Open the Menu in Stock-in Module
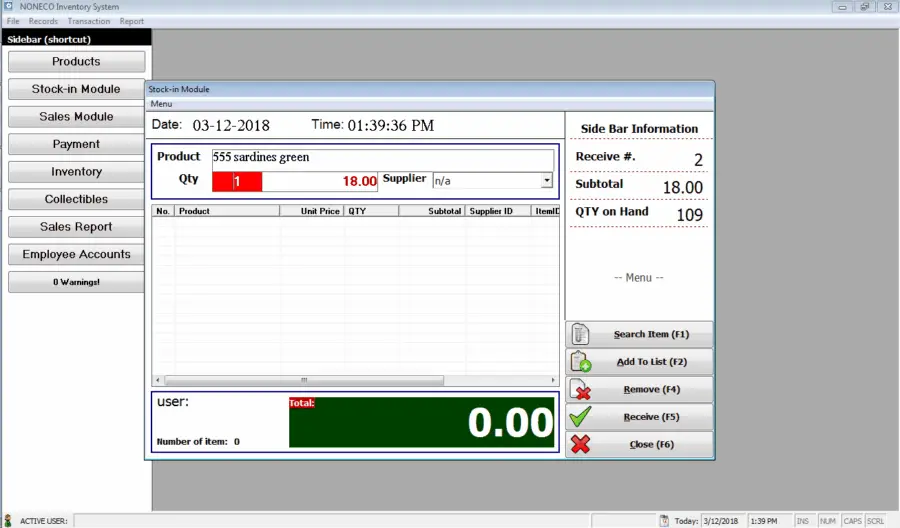Image resolution: width=900 pixels, height=528 pixels. coord(161,104)
